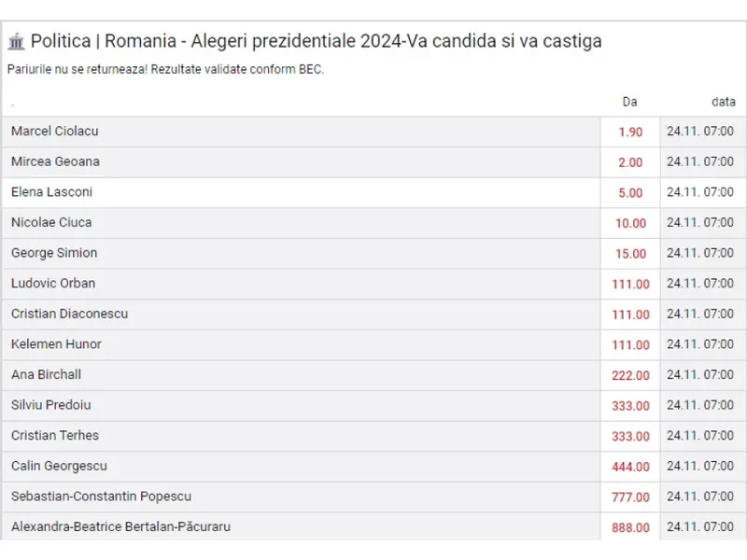Open the Alegeri prezidentiale 2024 title
Image resolution: width=747 pixels, height=560 pixels.
click(x=316, y=41)
